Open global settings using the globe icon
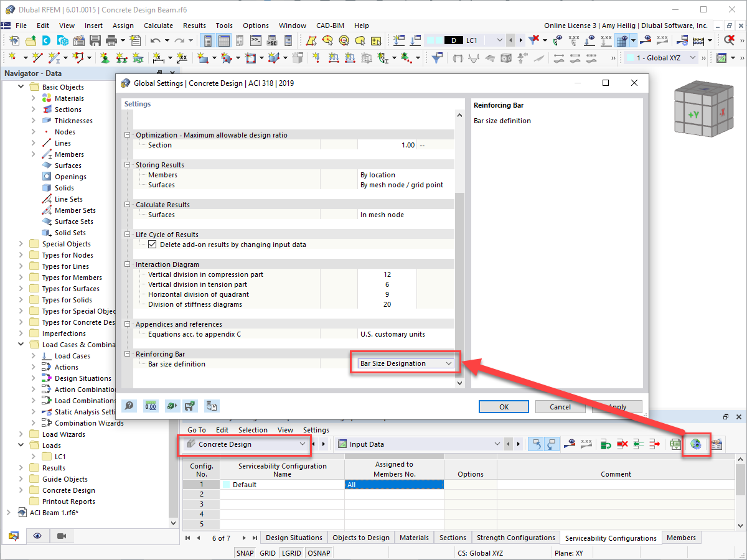Image resolution: width=747 pixels, height=560 pixels. [697, 444]
